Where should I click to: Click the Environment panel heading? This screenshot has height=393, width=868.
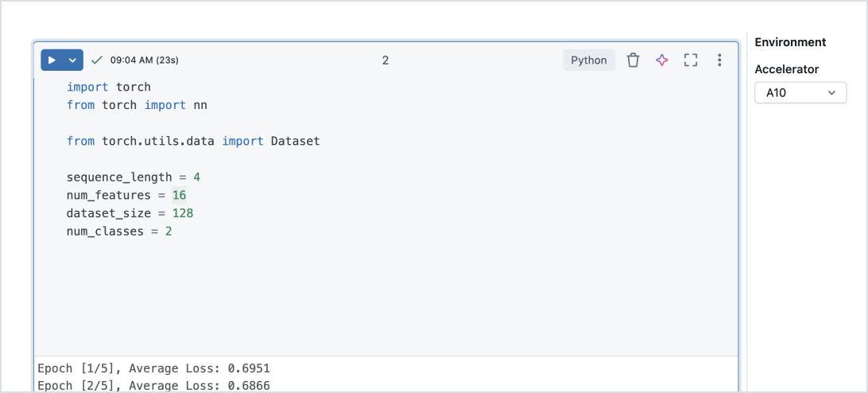790,42
